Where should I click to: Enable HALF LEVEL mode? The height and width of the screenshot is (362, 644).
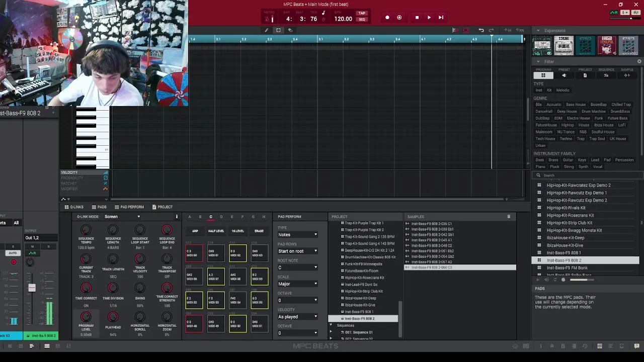[x=216, y=231]
